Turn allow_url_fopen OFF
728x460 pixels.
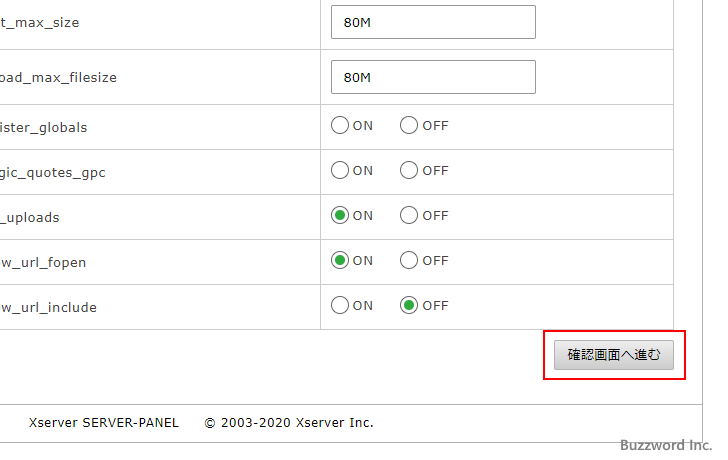(x=409, y=261)
